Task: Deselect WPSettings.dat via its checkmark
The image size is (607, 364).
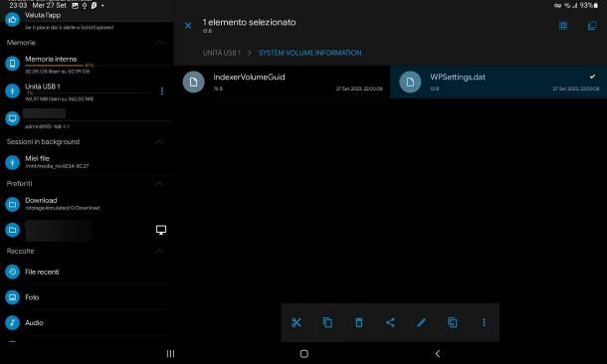Action: pos(592,77)
